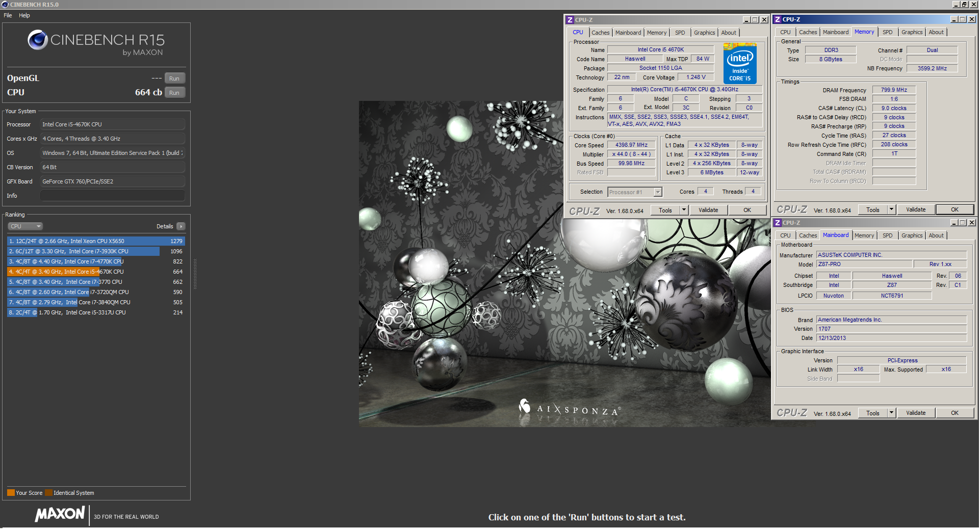Select About tab in CPU-Z Mainboard window
The image size is (980, 529).
[x=936, y=235]
